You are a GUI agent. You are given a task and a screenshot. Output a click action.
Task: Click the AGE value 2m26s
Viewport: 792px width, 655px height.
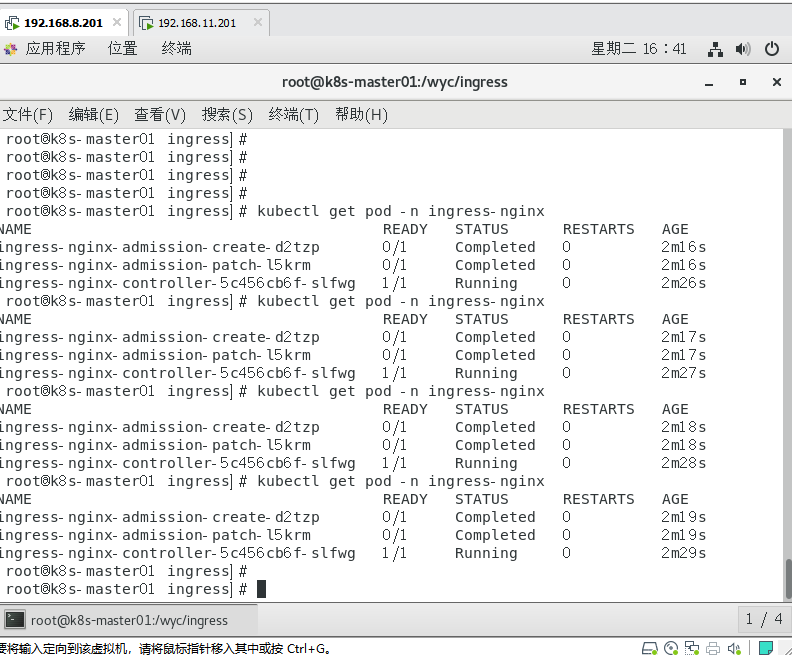point(683,283)
